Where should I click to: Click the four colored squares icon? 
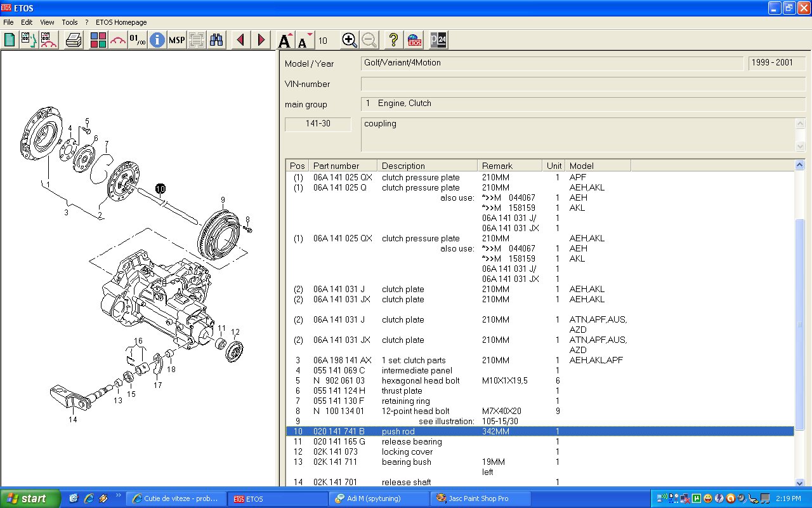coord(98,40)
